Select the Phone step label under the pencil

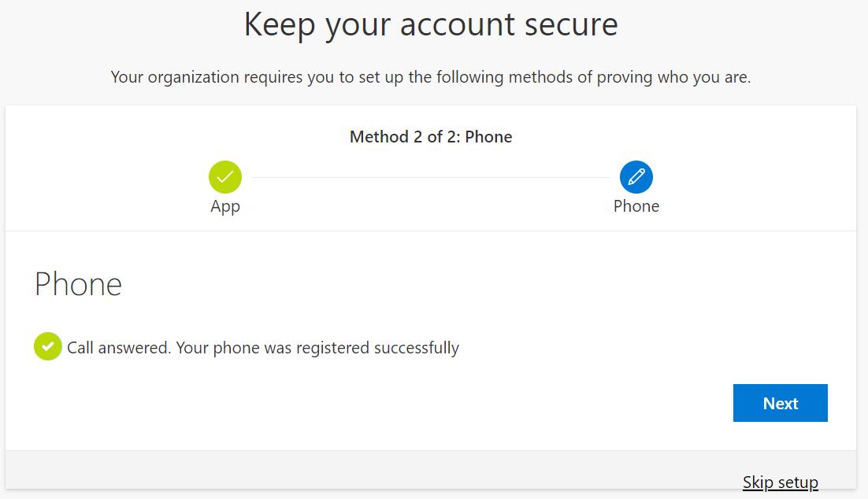(636, 206)
